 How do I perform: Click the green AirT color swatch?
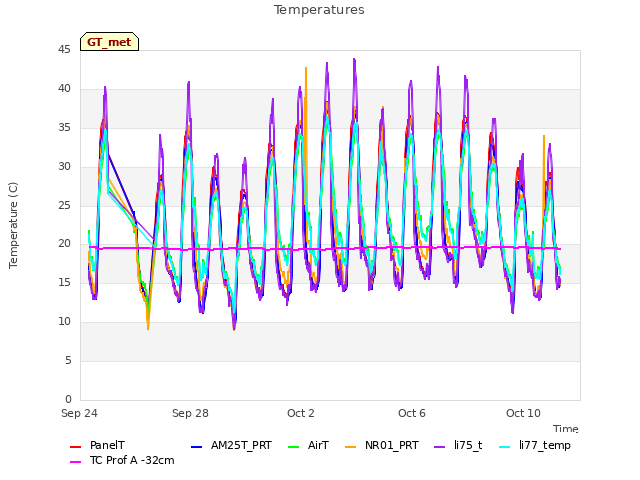(x=293, y=447)
